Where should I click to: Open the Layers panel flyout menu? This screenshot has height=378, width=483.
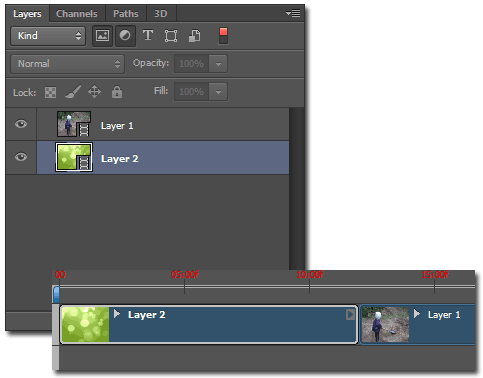(293, 13)
